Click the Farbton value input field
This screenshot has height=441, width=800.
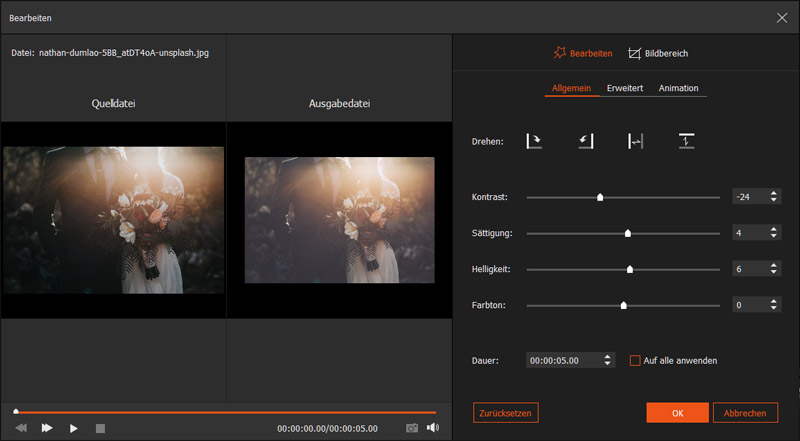(x=748, y=305)
